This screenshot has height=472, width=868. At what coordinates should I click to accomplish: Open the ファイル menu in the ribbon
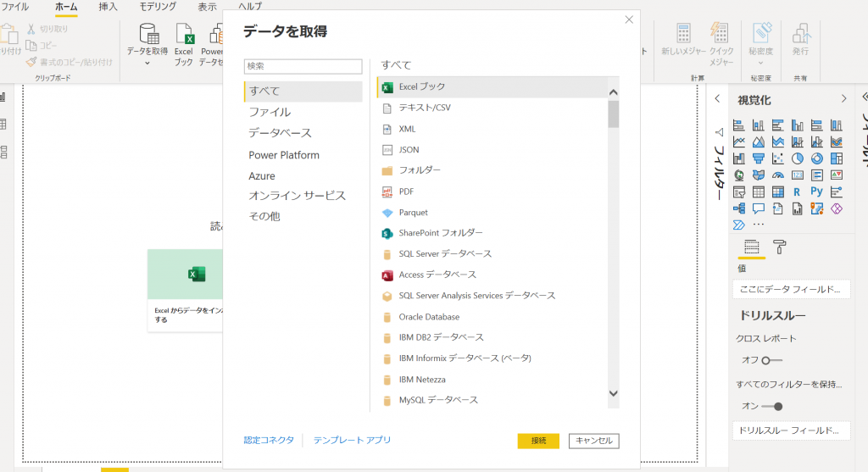pyautogui.click(x=15, y=7)
